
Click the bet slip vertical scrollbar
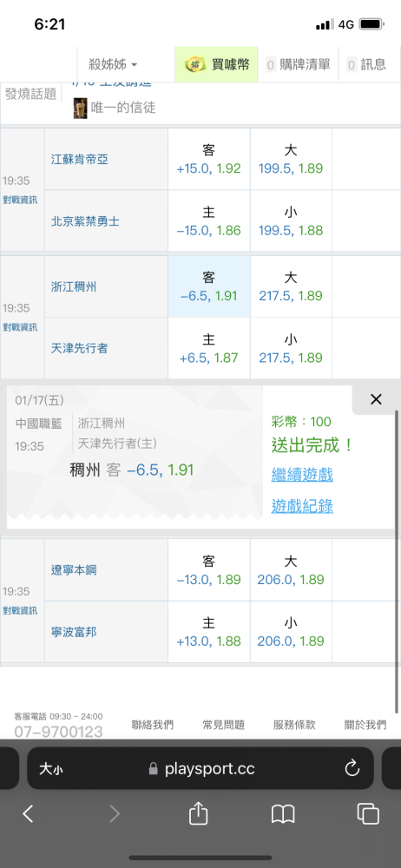click(398, 562)
